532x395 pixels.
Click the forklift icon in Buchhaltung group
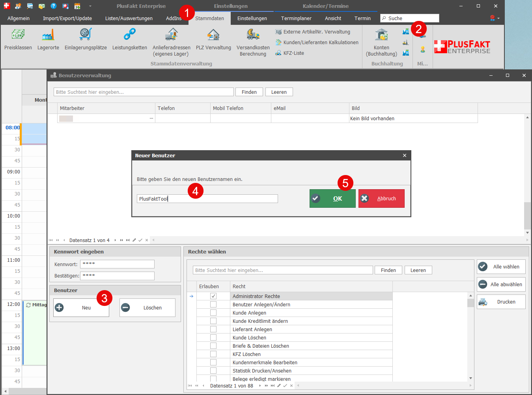click(x=405, y=42)
